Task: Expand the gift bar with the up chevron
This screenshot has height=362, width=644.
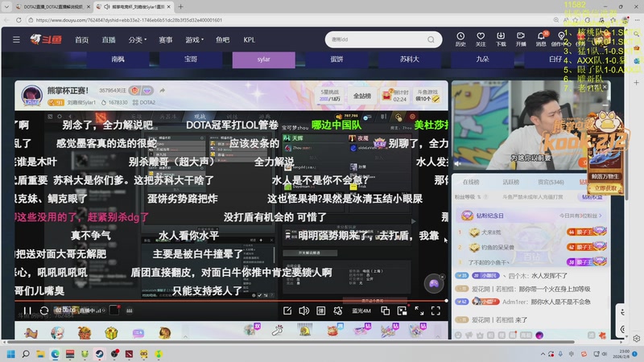Action: coord(185,336)
